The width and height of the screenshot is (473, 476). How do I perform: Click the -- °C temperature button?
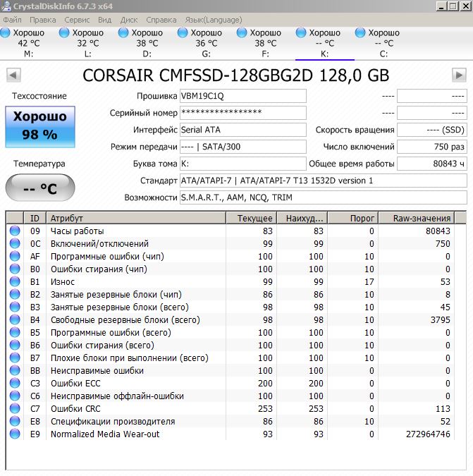point(40,188)
